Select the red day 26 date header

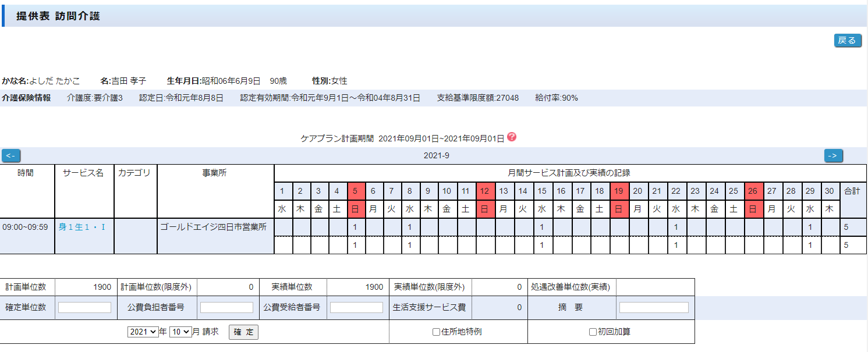(x=753, y=191)
